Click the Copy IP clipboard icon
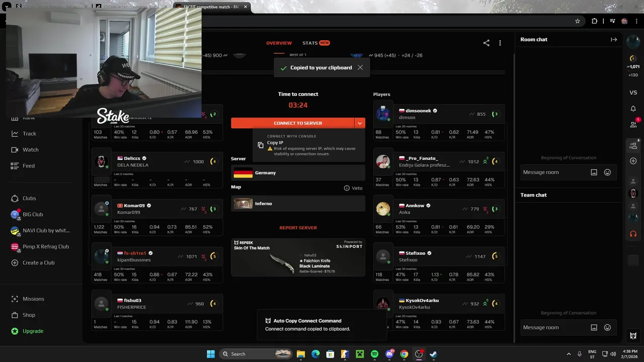Screen dimensions: 644x362 coord(261,145)
